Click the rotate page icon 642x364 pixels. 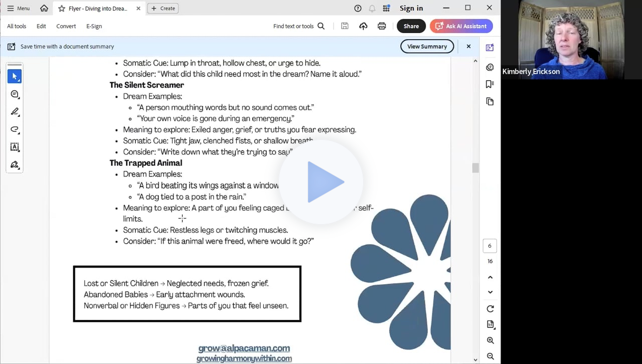(490, 309)
